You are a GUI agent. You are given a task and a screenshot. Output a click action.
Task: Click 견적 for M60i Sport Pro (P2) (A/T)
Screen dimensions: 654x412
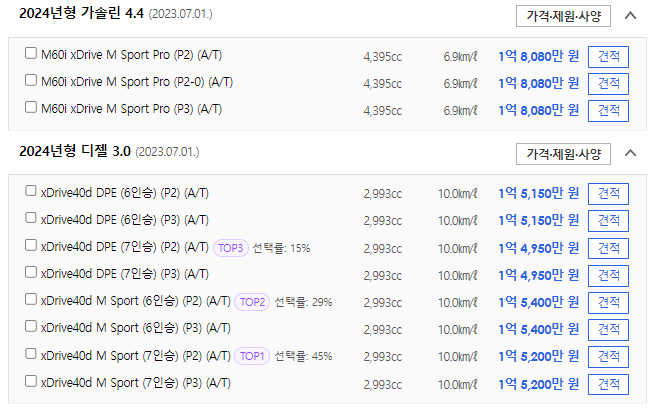click(608, 57)
